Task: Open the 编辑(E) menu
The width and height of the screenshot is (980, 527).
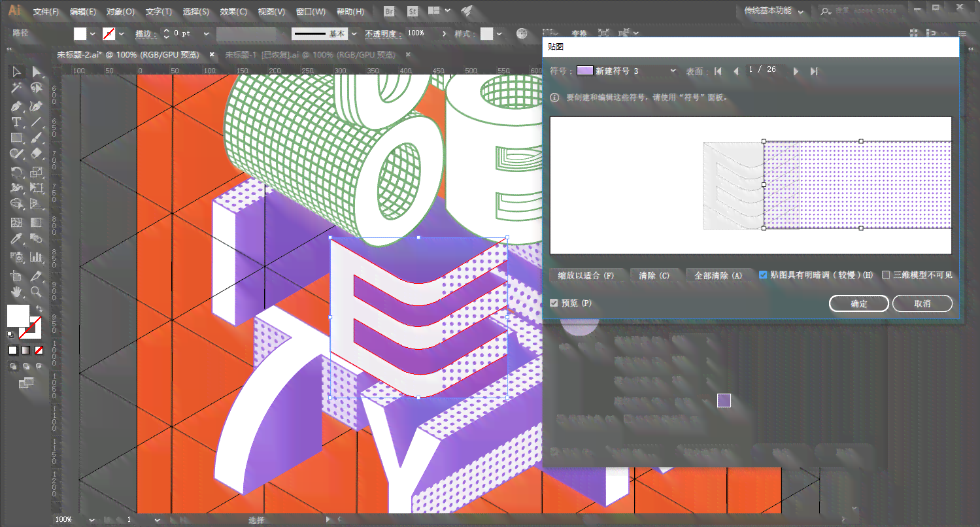Action: [x=83, y=12]
